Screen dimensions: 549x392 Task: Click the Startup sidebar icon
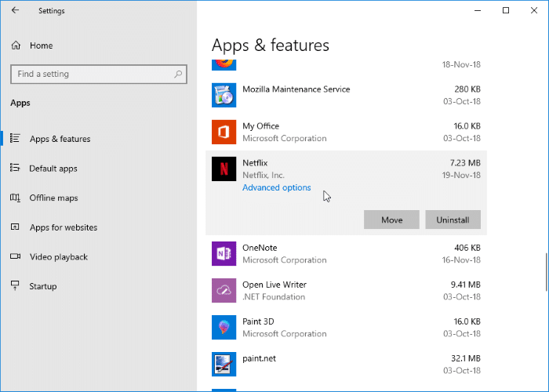(x=15, y=285)
